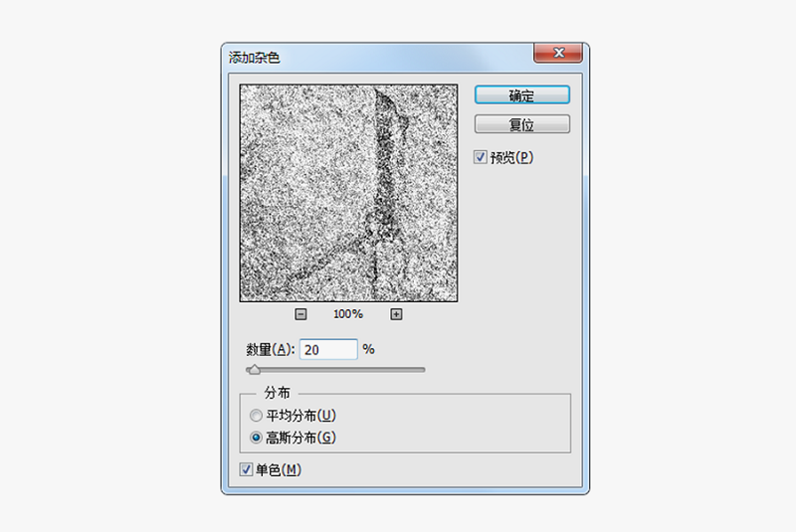Confirm with the 确定 button
796x532 pixels.
pos(521,95)
